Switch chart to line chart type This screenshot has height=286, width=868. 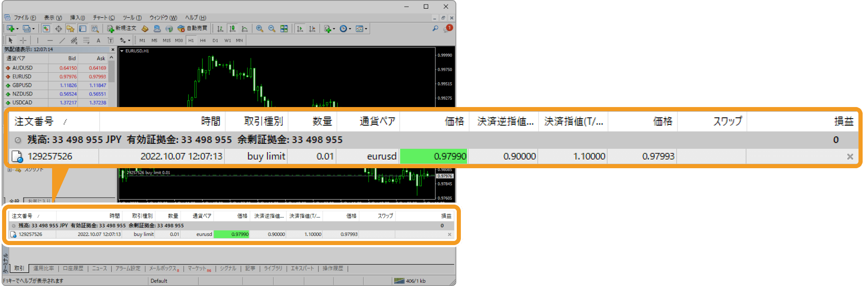(245, 29)
